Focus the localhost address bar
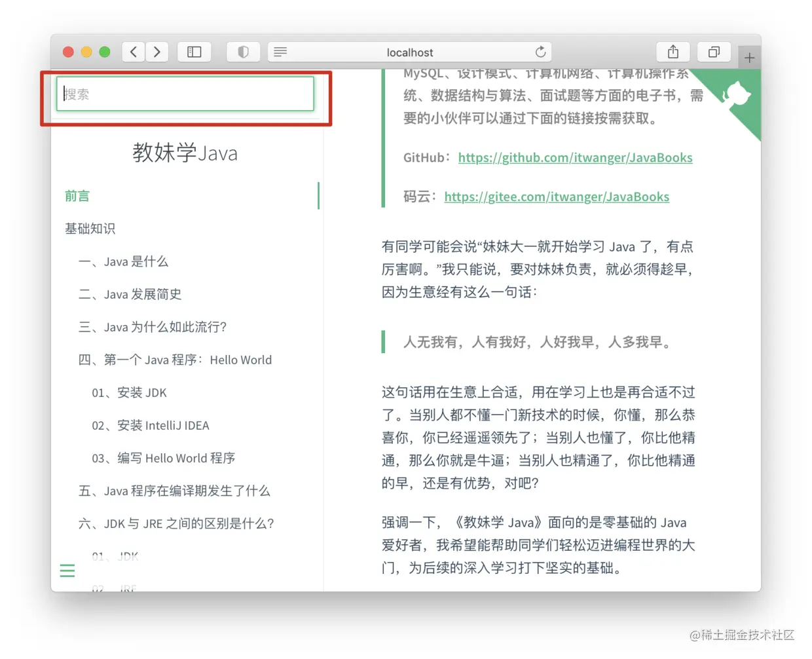Screen dimensions: 812x659 coord(410,52)
